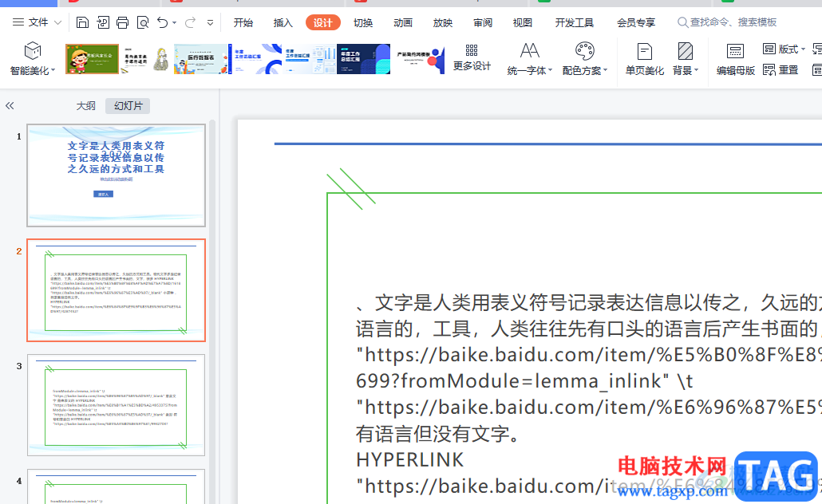Image resolution: width=822 pixels, height=504 pixels.
Task: Open the 插入 ribbon tab
Action: 283,22
